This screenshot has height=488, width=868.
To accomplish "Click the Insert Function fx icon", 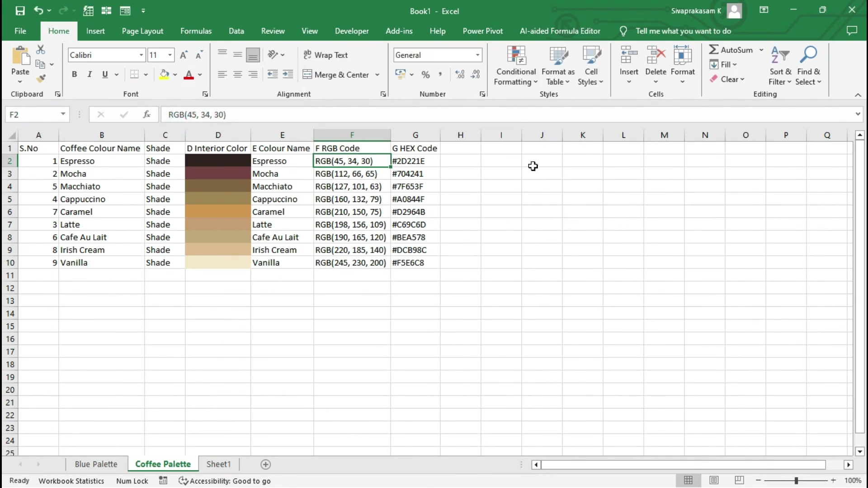I will click(146, 114).
